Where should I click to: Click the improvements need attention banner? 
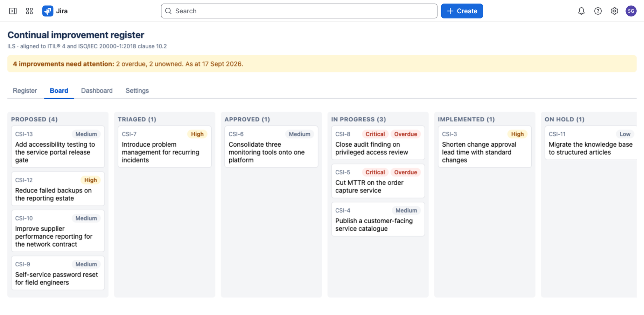point(322,64)
